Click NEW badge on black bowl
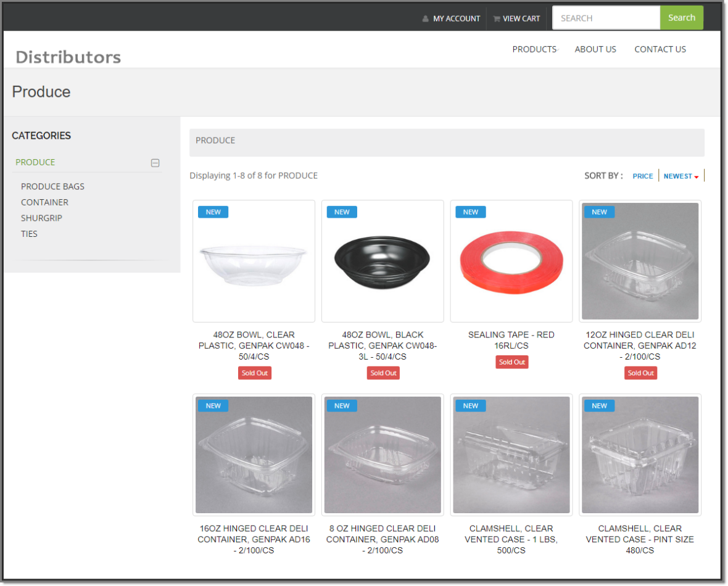 342,212
